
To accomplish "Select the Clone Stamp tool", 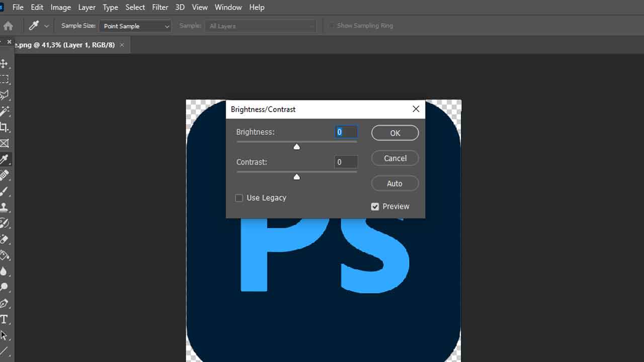I will click(x=4, y=207).
